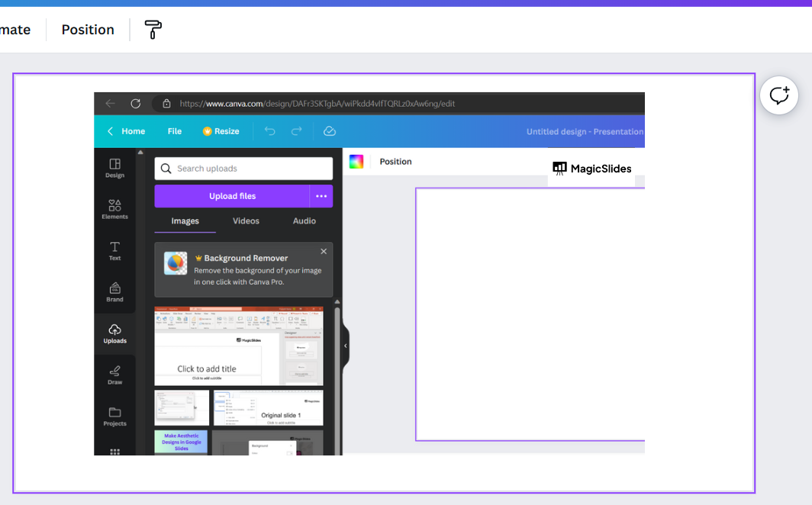The image size is (812, 505).
Task: Select the 'Original slide 1' upload thumbnail
Action: [269, 407]
